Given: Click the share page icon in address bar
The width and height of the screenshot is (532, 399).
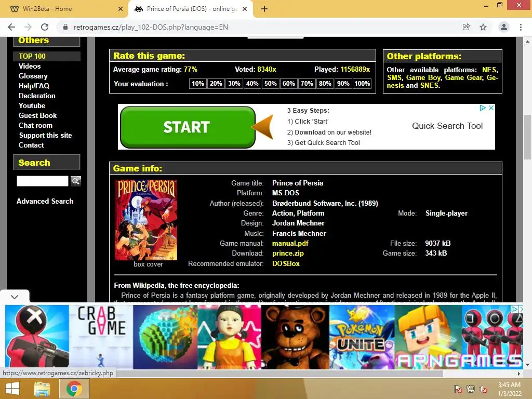Looking at the screenshot, I should (467, 27).
